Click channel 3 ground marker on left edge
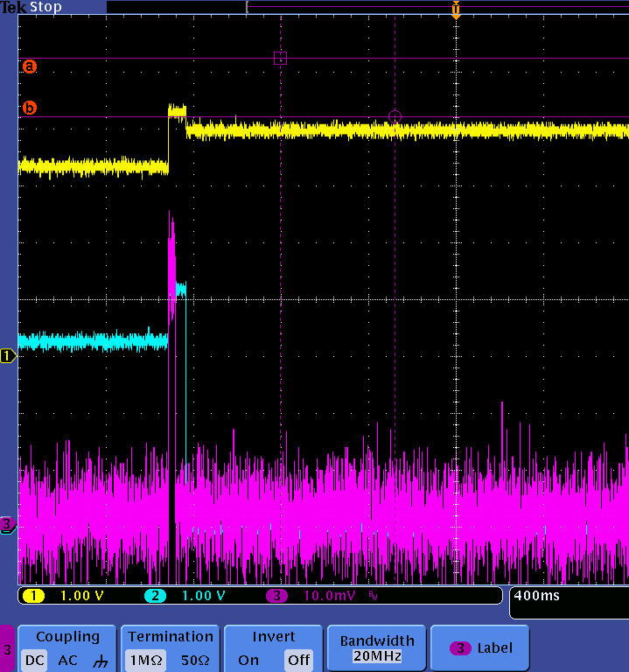This screenshot has width=629, height=672. pos(8,524)
